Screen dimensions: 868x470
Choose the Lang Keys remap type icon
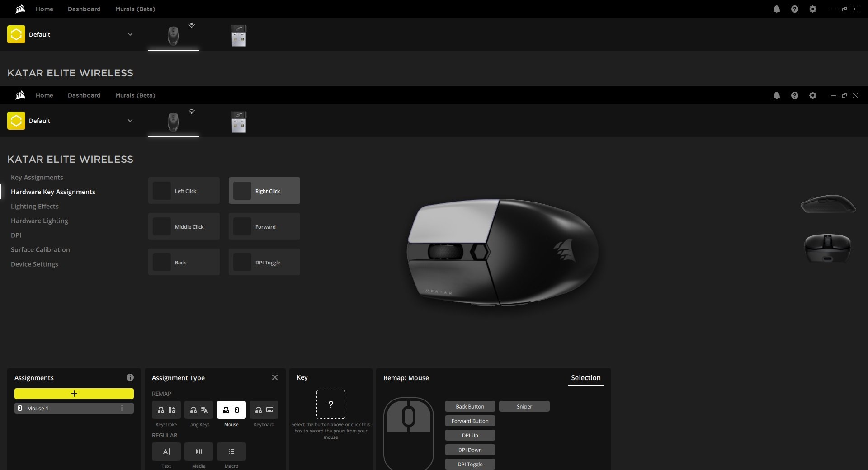point(199,410)
